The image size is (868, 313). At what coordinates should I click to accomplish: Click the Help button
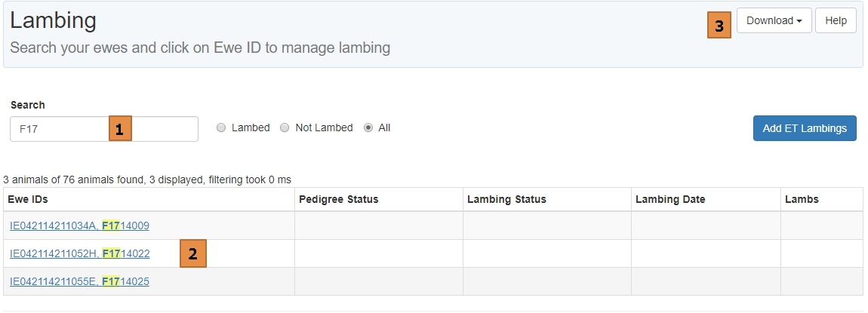pyautogui.click(x=836, y=21)
